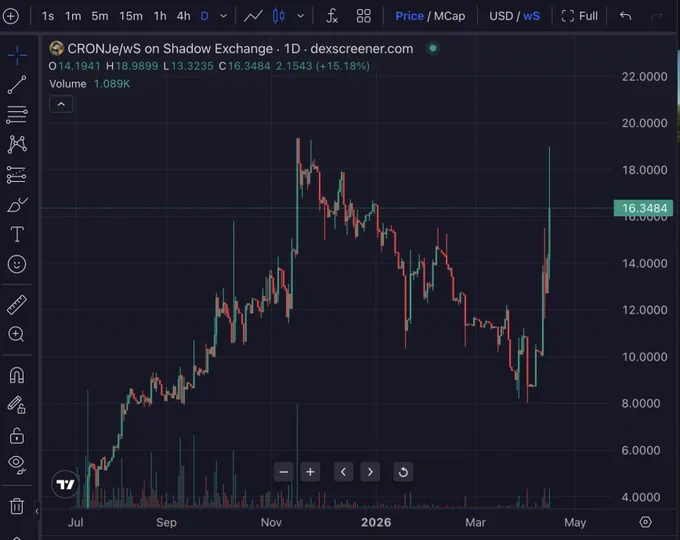Click the 16.3484 current price label
This screenshot has height=540, width=680.
(x=644, y=208)
